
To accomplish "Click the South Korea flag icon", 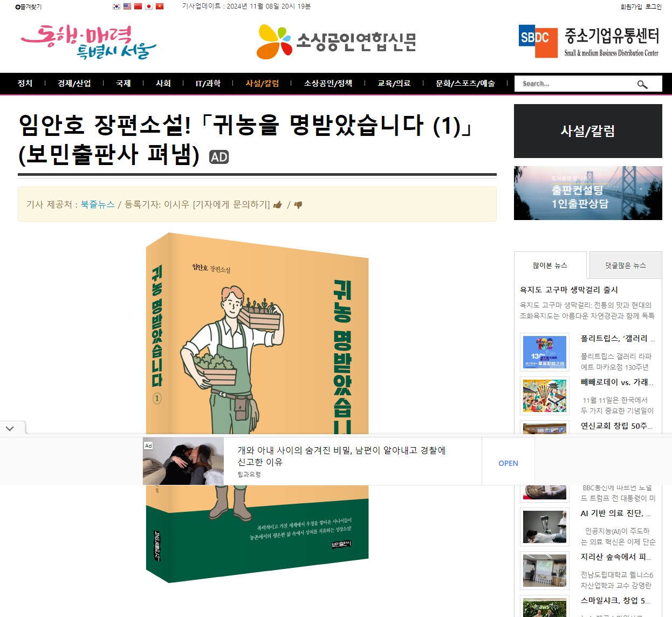I will click(x=116, y=6).
